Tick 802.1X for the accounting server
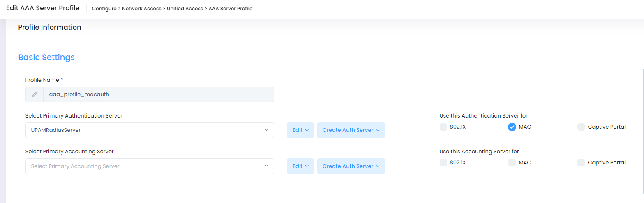 [443, 163]
